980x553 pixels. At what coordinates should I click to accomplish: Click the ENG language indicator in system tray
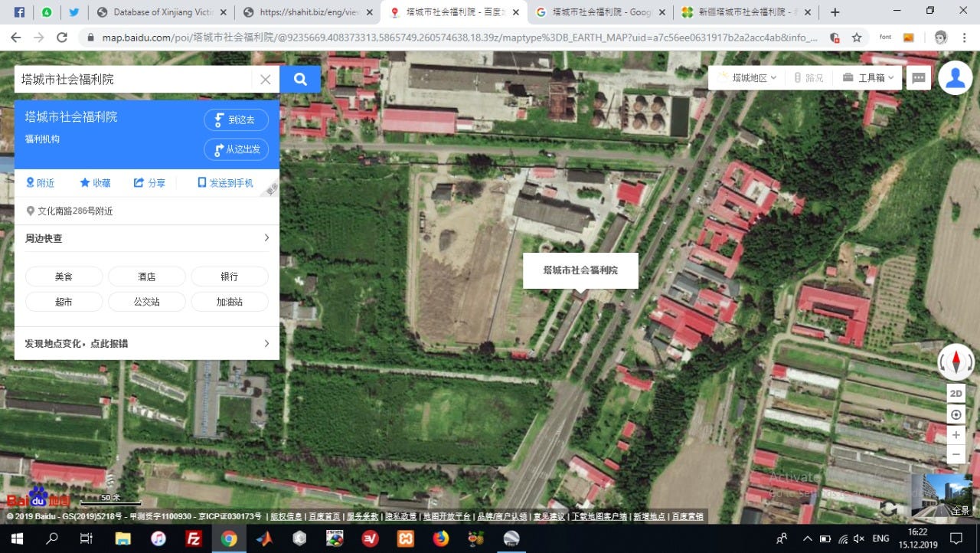pyautogui.click(x=880, y=538)
